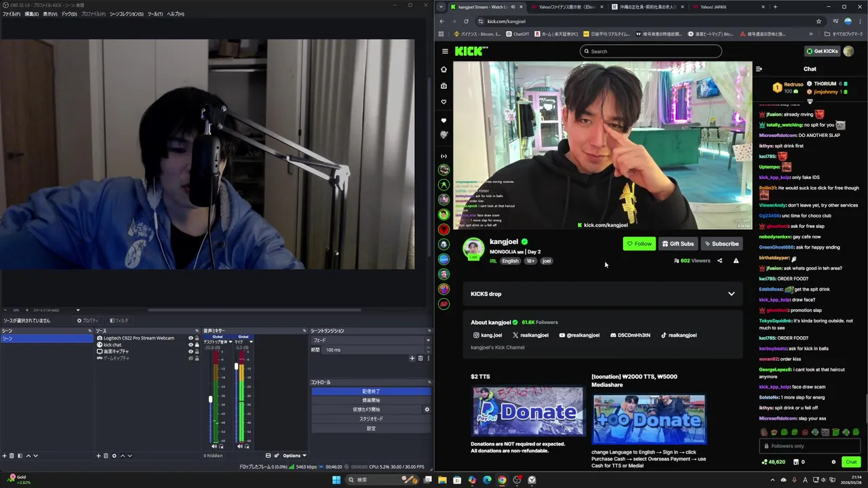Image resolution: width=868 pixels, height=488 pixels.
Task: Open 編集 menu in OBS
Action: 31,14
